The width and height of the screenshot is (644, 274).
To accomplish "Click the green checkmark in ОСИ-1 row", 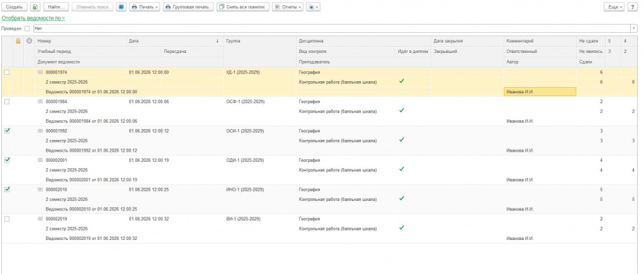I will point(402,140).
